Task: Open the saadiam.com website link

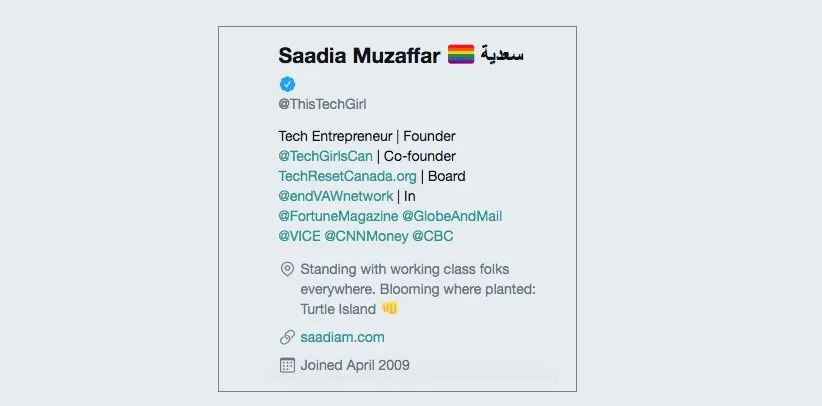Action: coord(342,337)
